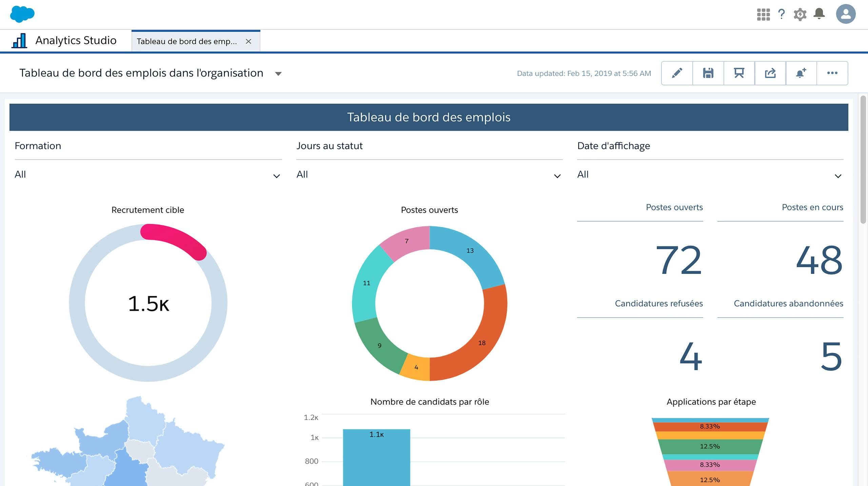Click the pencil Edit dashboard button
Screen dimensions: 868x486
point(677,73)
